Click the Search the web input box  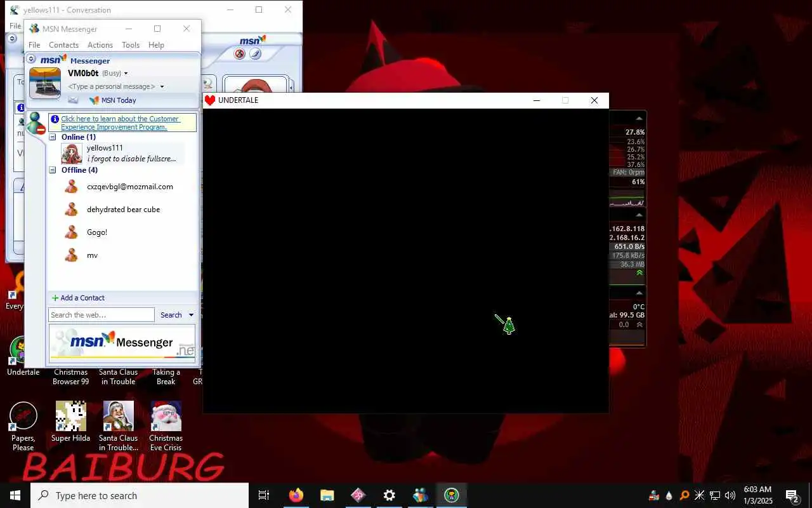click(101, 315)
